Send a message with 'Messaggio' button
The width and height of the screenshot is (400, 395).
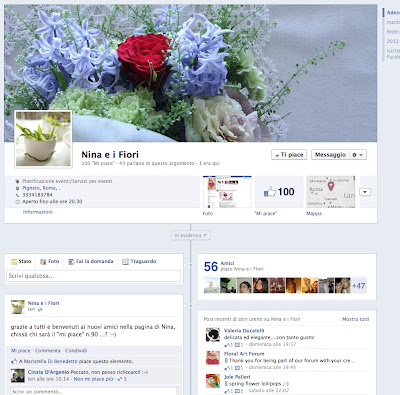pos(330,155)
